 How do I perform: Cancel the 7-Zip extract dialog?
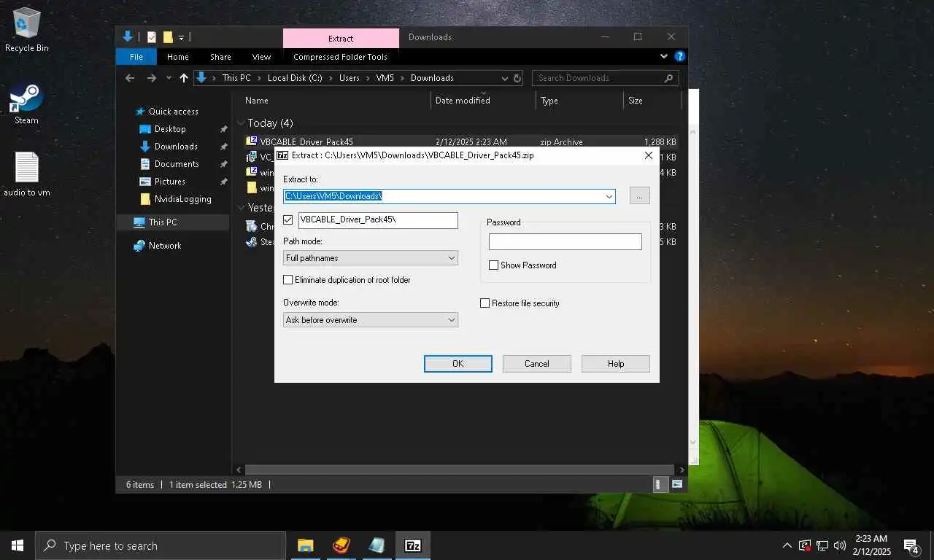(x=536, y=364)
